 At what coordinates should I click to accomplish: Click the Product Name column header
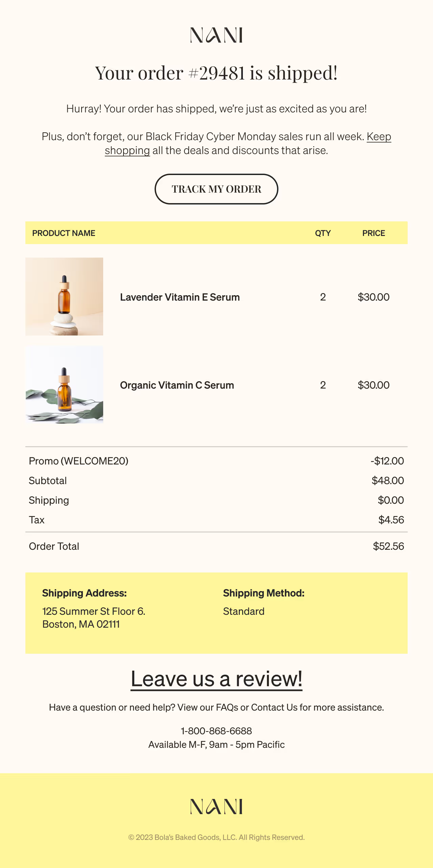(64, 233)
